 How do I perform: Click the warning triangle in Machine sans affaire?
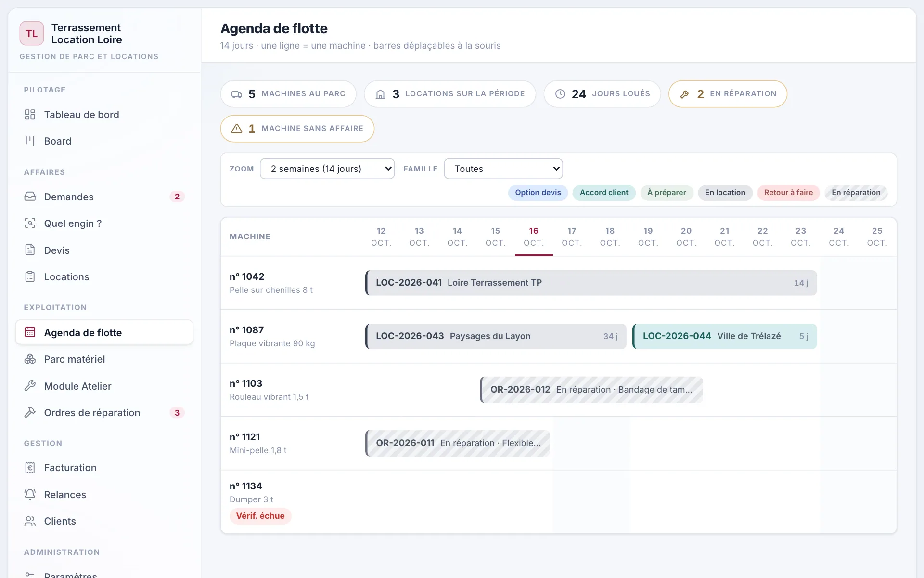click(237, 129)
